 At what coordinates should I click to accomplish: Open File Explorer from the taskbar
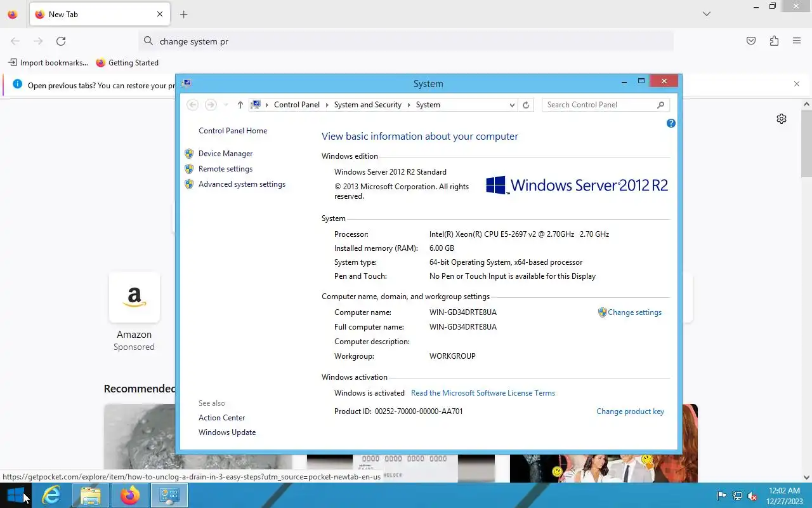tap(91, 495)
